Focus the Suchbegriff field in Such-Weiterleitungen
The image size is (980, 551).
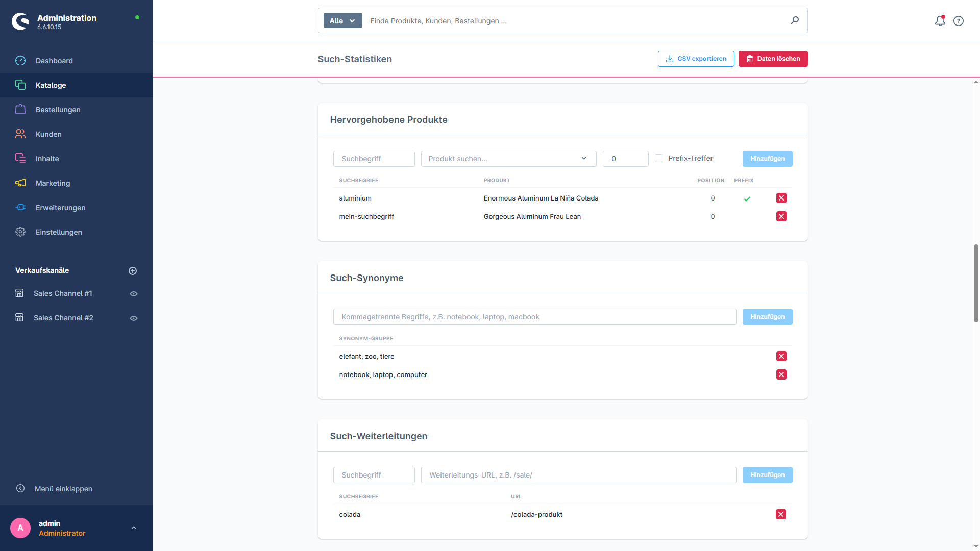374,475
